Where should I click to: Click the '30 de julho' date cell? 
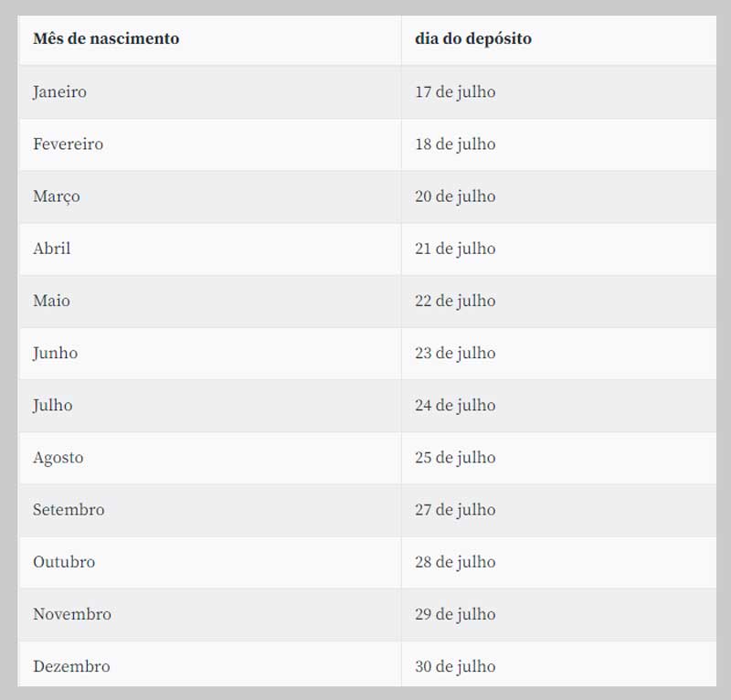pyautogui.click(x=455, y=667)
